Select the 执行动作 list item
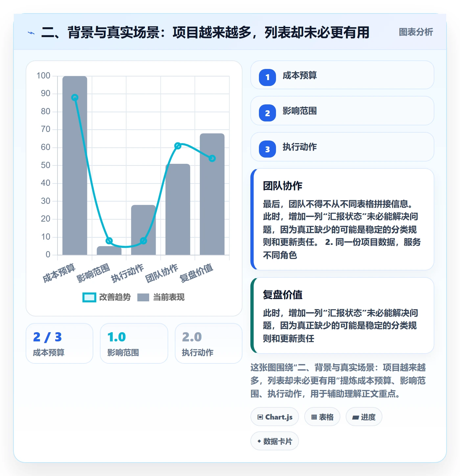 point(342,147)
